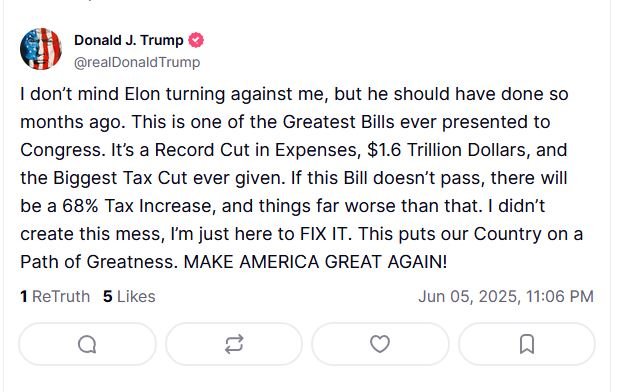Screen dimensions: 627x392
Task: Open the Donald J. Trump display name
Action: (x=128, y=40)
